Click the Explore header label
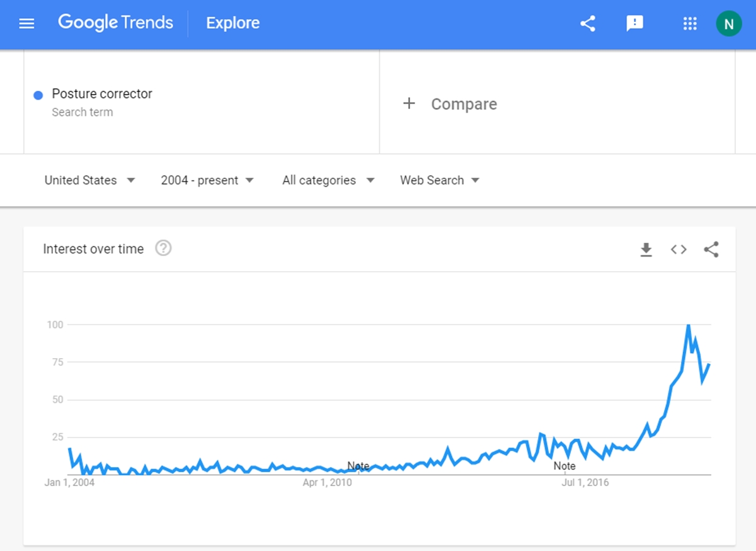The width and height of the screenshot is (756, 551). [232, 23]
